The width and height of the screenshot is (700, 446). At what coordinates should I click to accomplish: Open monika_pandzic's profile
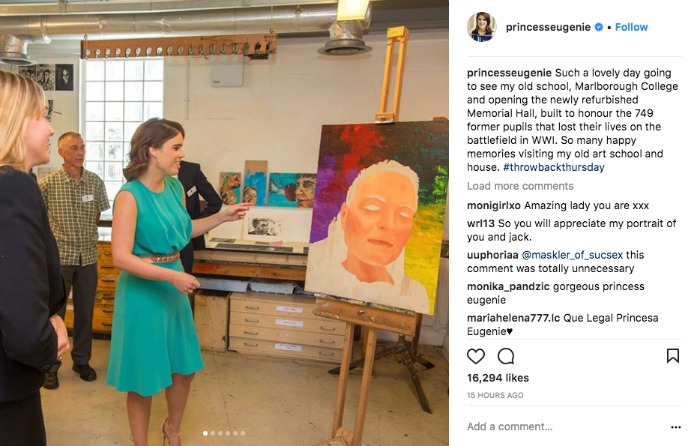coord(508,287)
